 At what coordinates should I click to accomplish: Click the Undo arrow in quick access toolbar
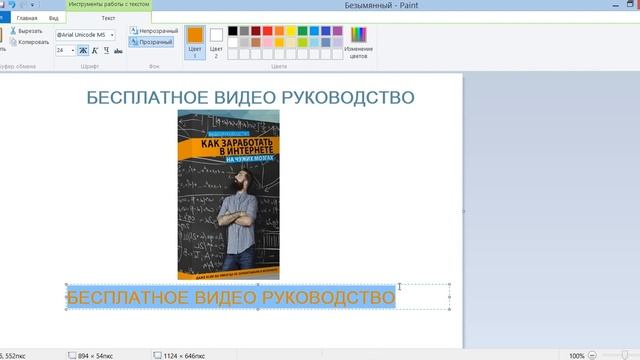coord(12,5)
